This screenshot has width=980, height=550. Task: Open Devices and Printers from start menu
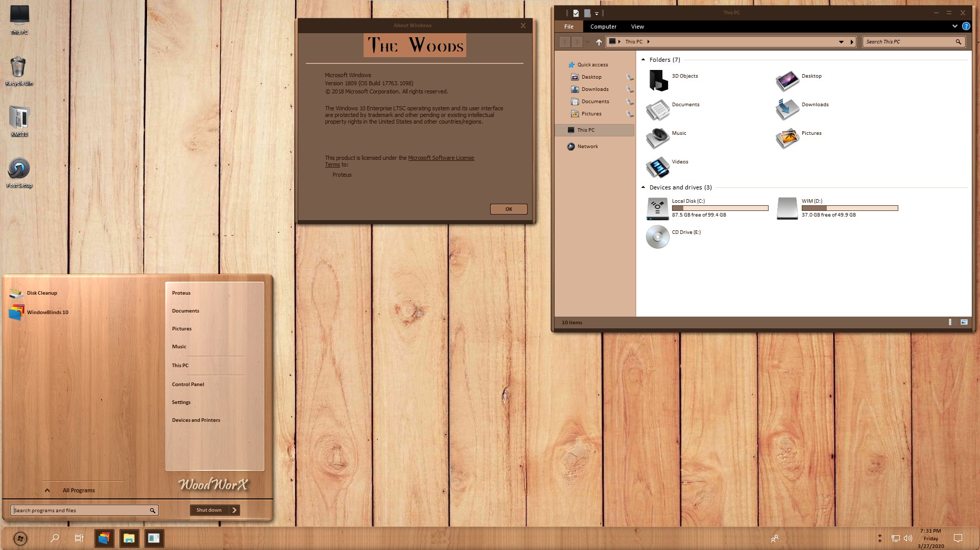(x=196, y=420)
